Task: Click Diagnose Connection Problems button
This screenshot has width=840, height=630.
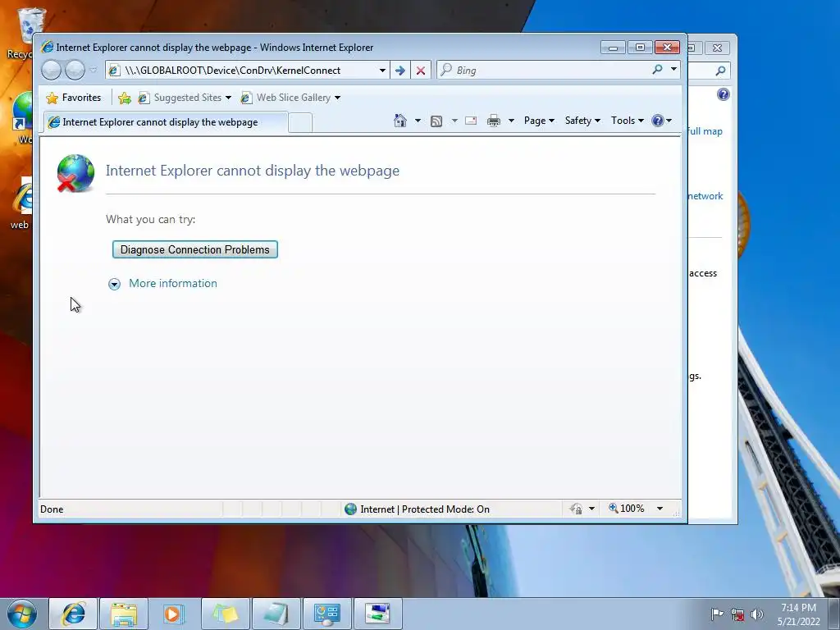Action: (195, 249)
